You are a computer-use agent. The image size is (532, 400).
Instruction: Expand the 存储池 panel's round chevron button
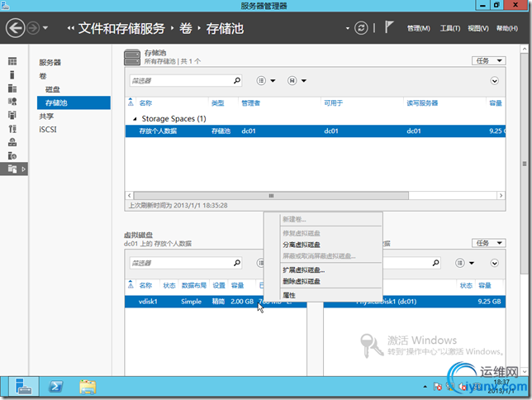click(x=495, y=81)
